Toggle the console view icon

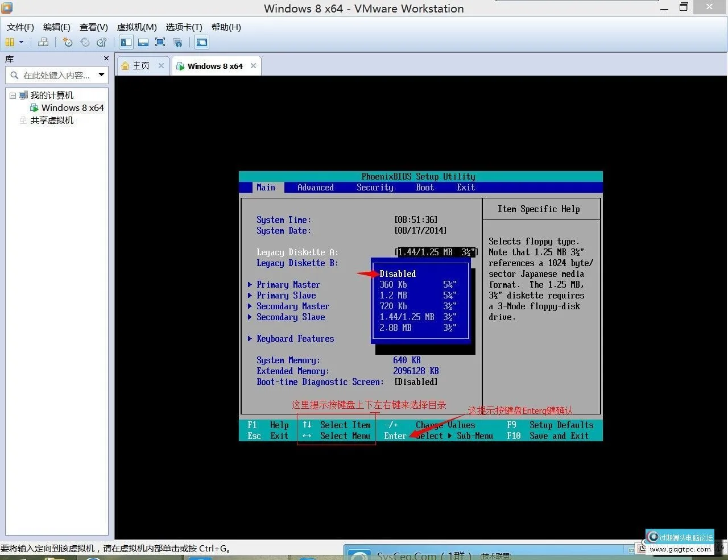[x=201, y=42]
